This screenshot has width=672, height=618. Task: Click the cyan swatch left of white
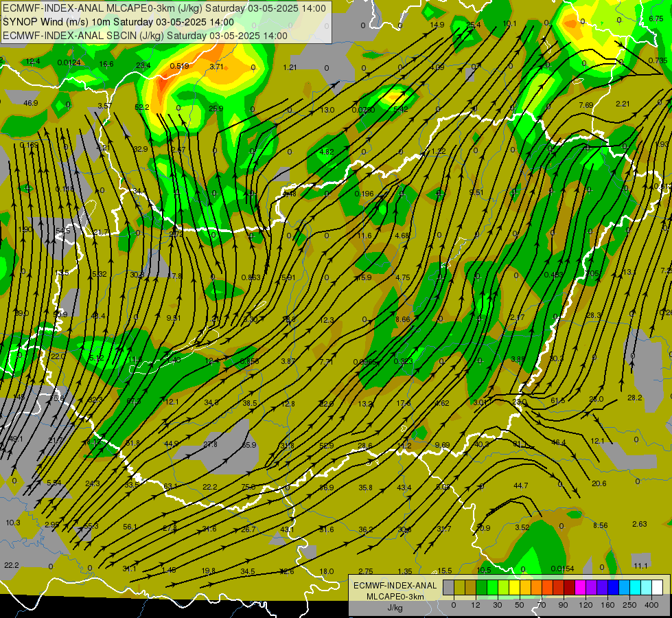647,588
